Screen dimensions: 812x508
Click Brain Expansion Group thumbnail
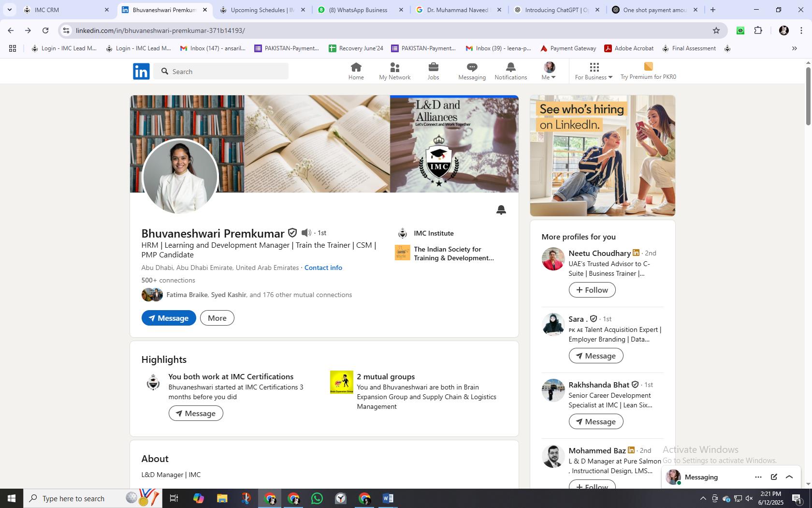[342, 382]
